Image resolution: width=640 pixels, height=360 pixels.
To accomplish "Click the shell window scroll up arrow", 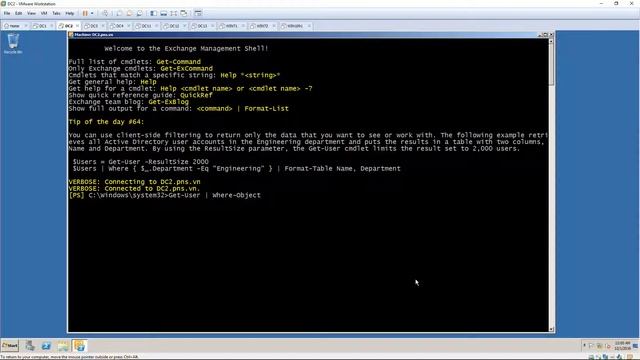I will (x=551, y=41).
